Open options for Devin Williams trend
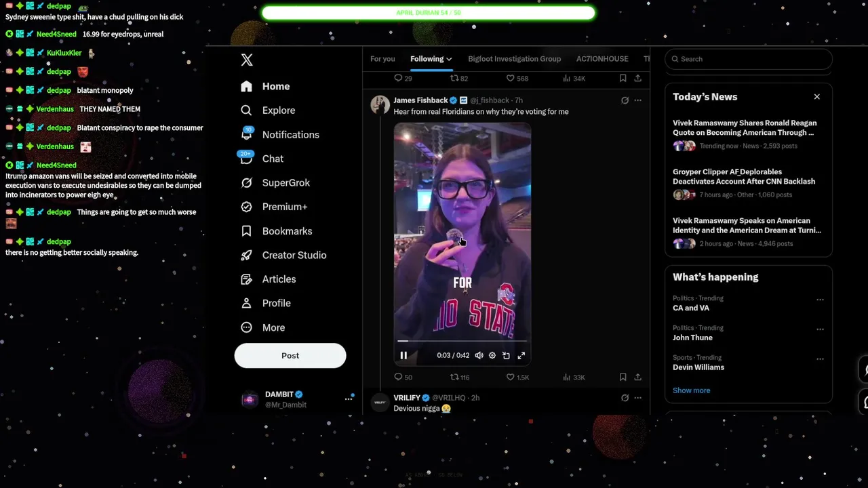868x488 pixels. 820,359
